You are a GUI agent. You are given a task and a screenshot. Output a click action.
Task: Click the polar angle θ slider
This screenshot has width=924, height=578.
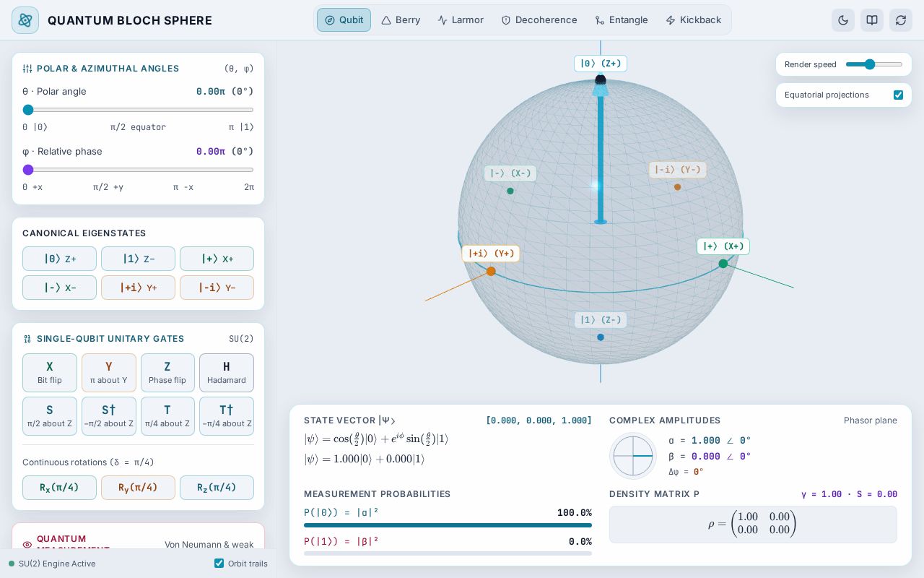pyautogui.click(x=138, y=110)
